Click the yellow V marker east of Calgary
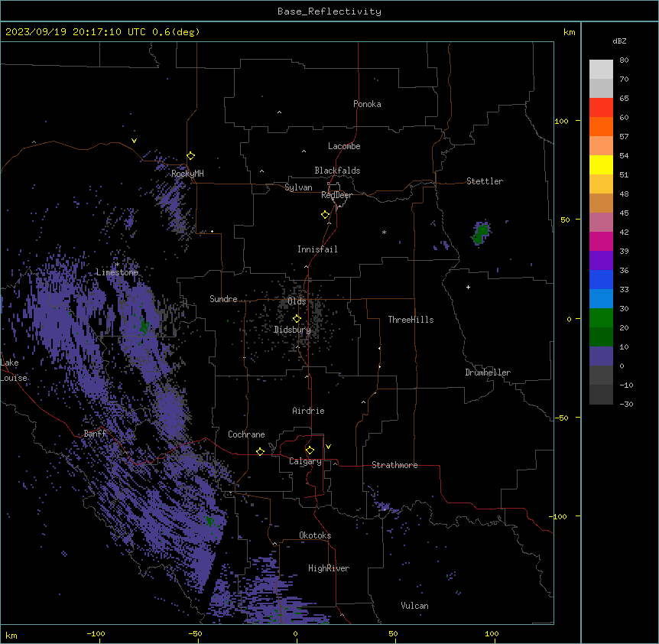This screenshot has height=644, width=659. coord(328,447)
